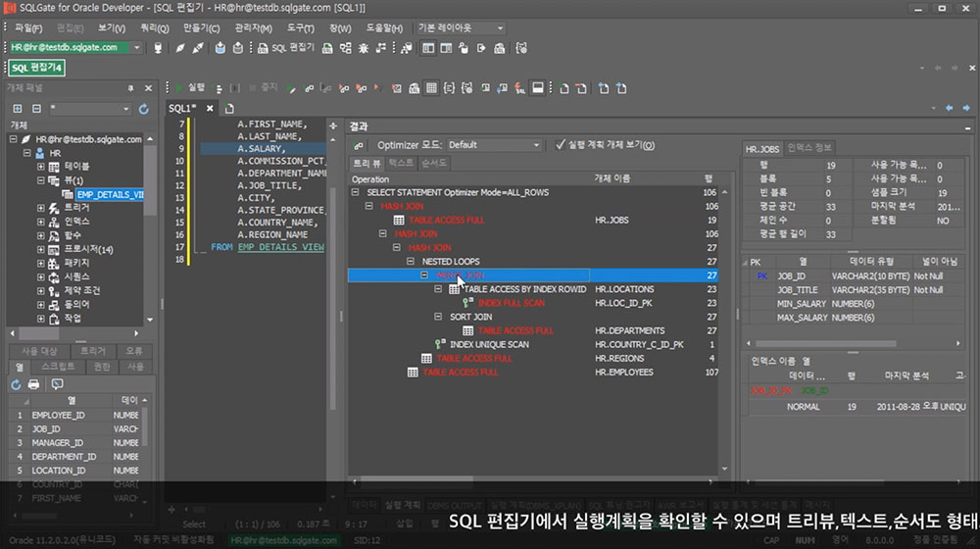Switch to the 인덱스 정보 tab
The width and height of the screenshot is (980, 549).
click(x=809, y=148)
